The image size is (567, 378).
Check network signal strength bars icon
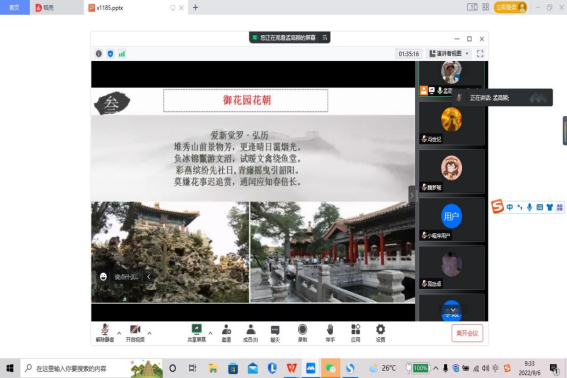point(122,54)
